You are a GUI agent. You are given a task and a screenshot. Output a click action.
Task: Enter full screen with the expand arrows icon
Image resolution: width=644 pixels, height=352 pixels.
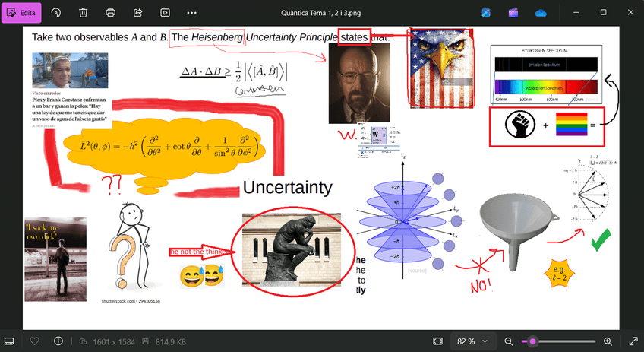(x=633, y=341)
